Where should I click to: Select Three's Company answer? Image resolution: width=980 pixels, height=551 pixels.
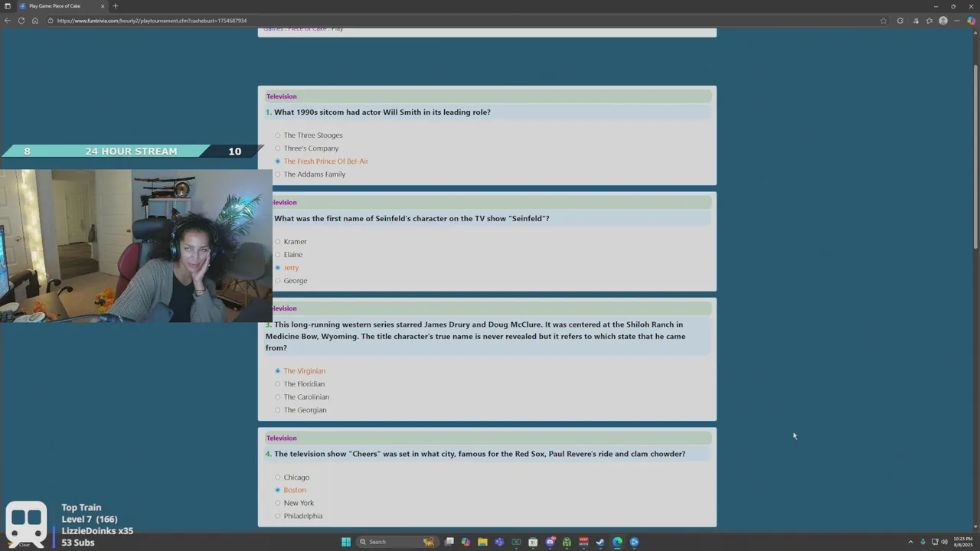click(x=311, y=148)
